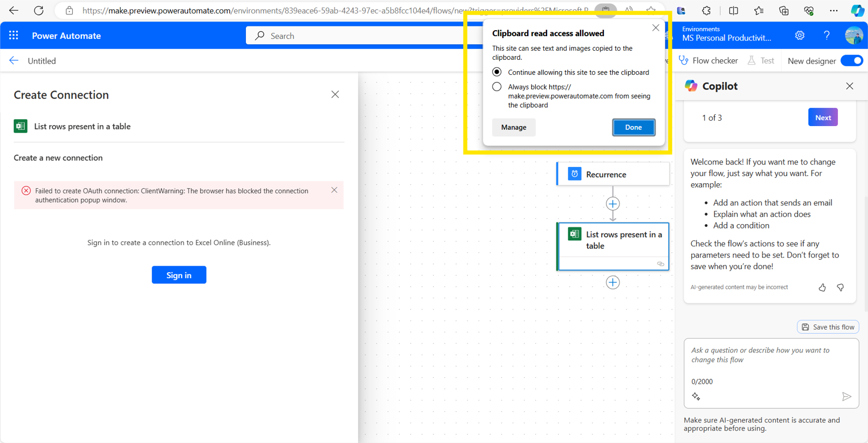Click Manage in the clipboard popup
This screenshot has height=443, width=868.
point(513,127)
